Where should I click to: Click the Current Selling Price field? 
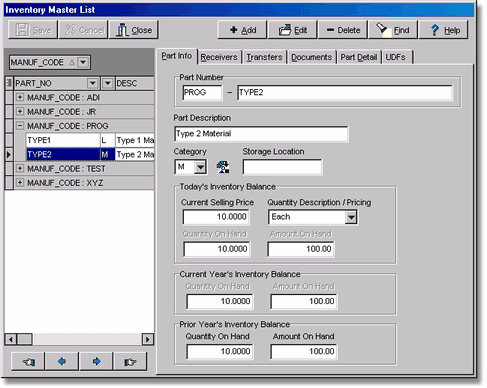pyautogui.click(x=216, y=217)
